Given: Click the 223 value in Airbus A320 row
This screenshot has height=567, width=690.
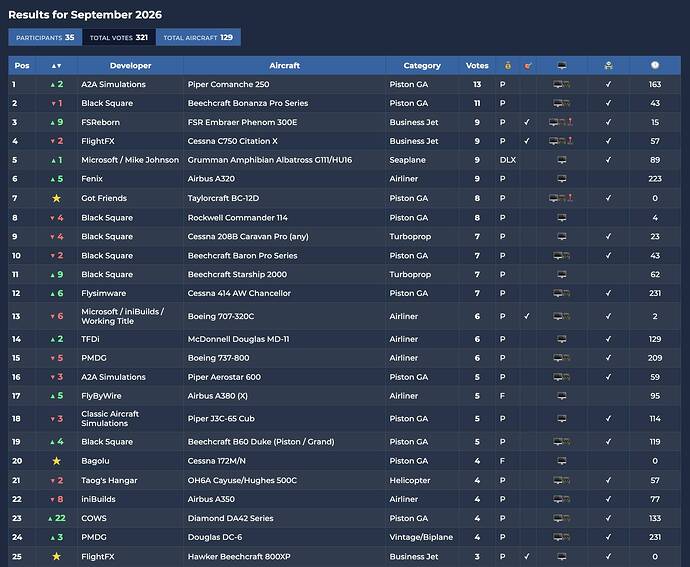Looking at the screenshot, I should pos(655,179).
